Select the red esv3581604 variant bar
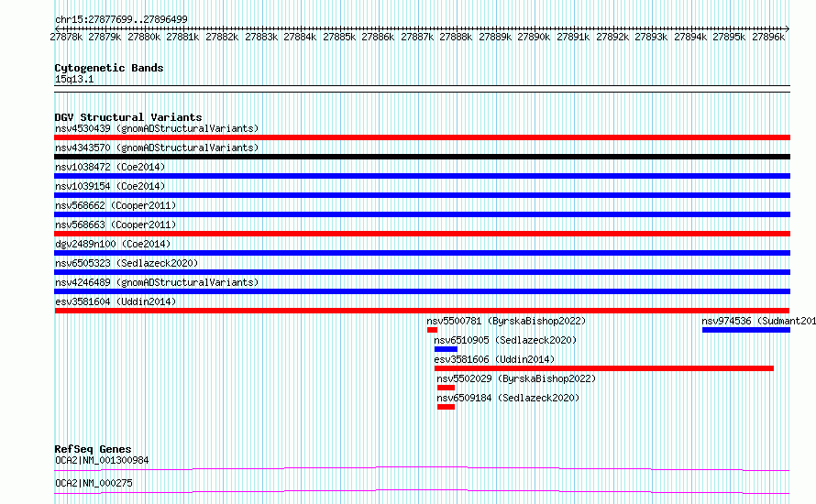 [x=422, y=311]
